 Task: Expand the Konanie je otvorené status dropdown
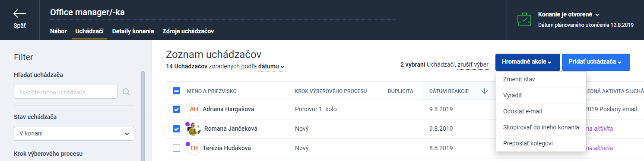568,14
